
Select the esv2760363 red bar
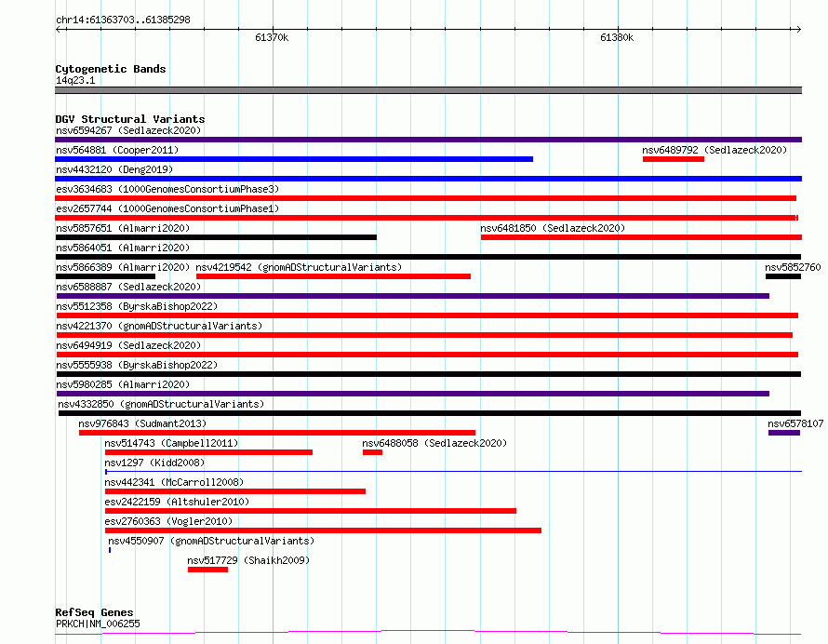(x=323, y=530)
